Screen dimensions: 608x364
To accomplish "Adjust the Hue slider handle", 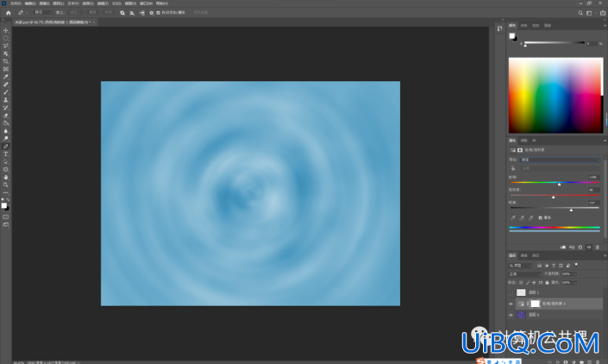I will [559, 185].
